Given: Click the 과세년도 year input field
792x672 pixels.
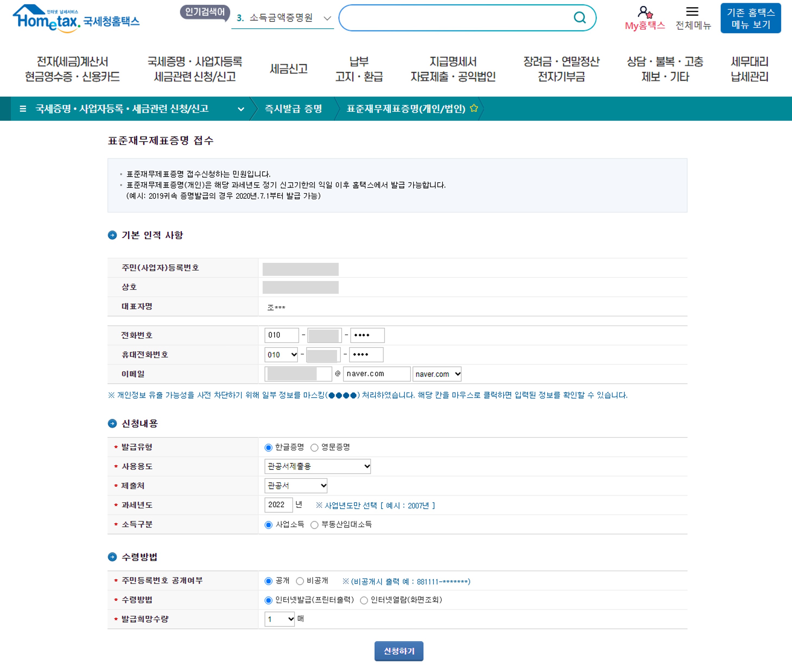Looking at the screenshot, I should (x=278, y=505).
